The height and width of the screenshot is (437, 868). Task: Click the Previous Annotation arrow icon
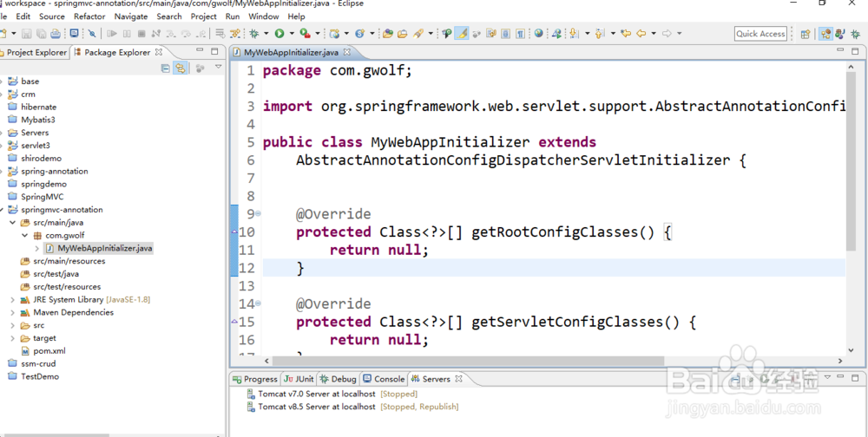click(x=599, y=34)
